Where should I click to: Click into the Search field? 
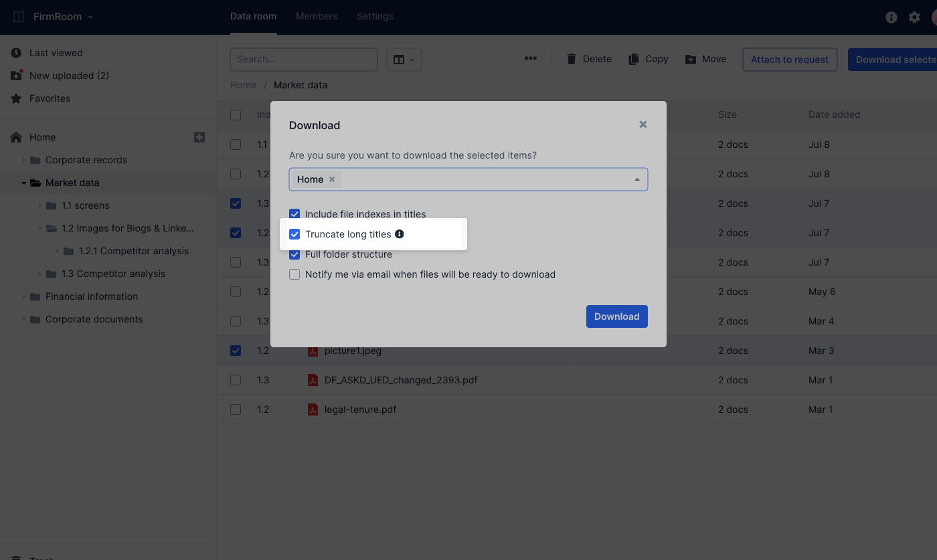coord(304,60)
